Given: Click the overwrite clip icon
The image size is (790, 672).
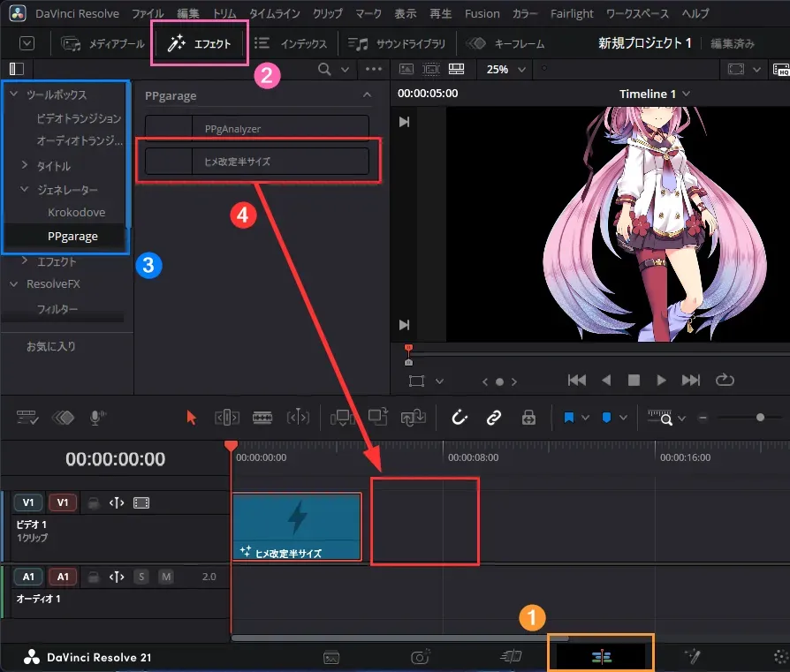Looking at the screenshot, I should point(377,417).
